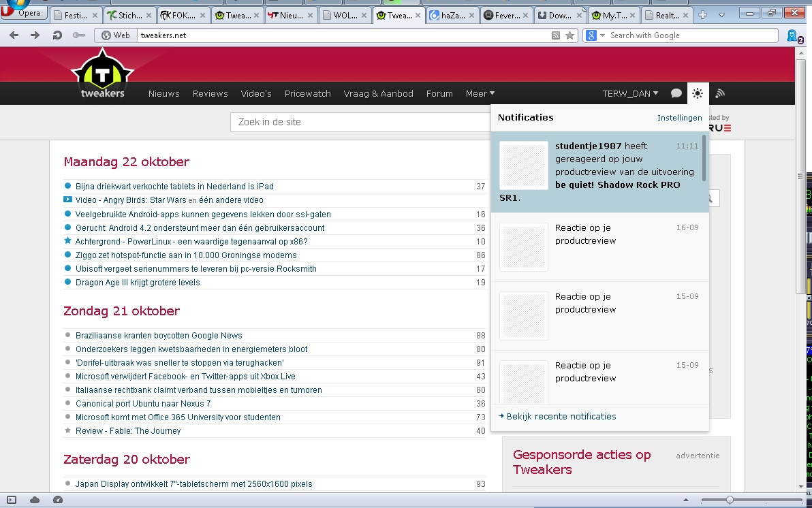
Task: Switch to the My.T... tab
Action: click(x=614, y=15)
